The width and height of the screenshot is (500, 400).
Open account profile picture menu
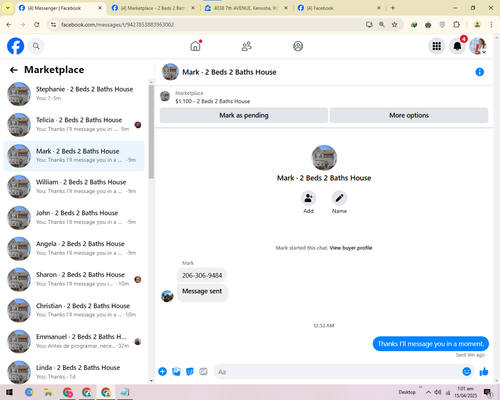click(x=478, y=46)
